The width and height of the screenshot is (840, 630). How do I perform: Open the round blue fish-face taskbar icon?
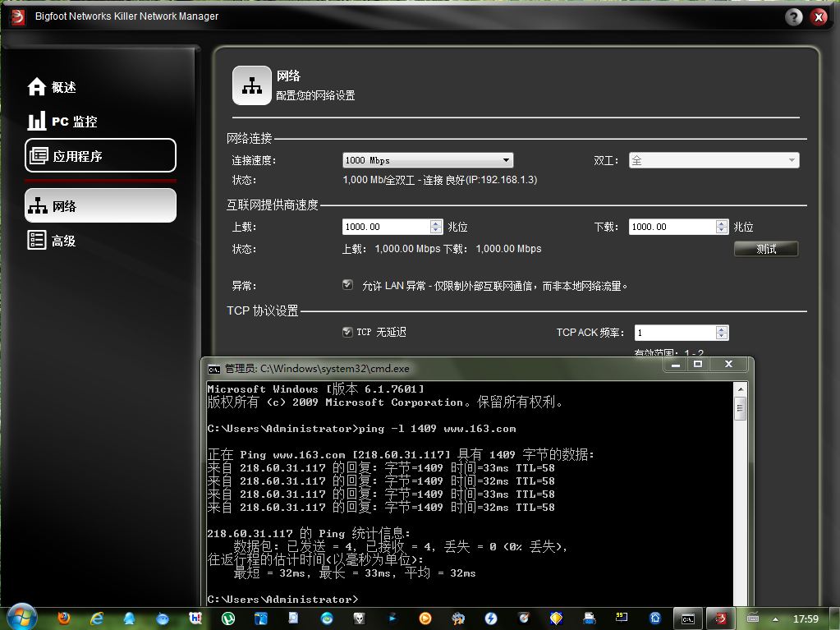[163, 619]
